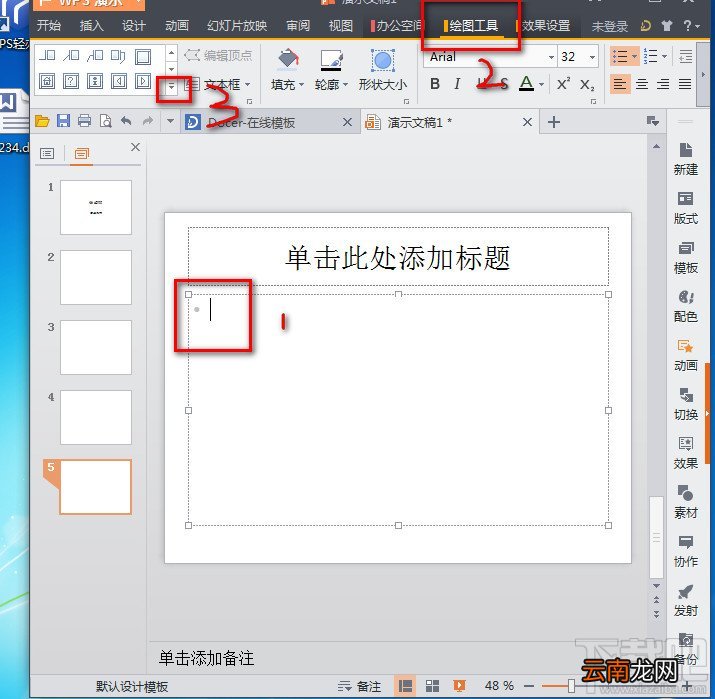Toggle italic formatting

click(457, 84)
